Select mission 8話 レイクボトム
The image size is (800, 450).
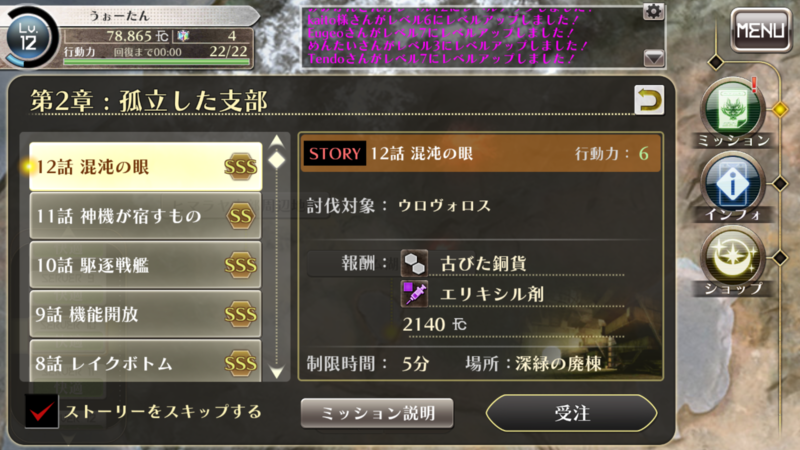tap(145, 361)
